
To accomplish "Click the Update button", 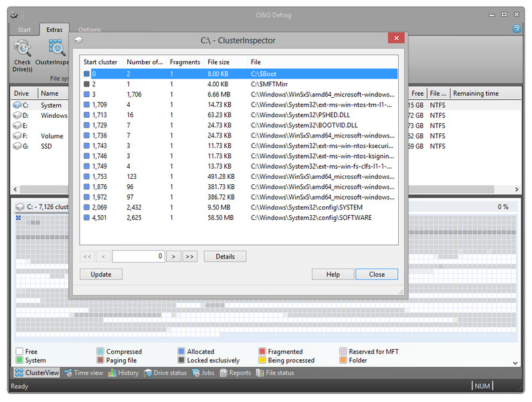I will pyautogui.click(x=101, y=274).
